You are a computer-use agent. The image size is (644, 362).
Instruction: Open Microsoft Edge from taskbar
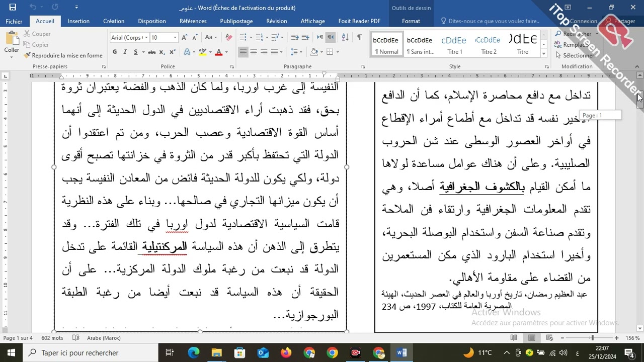pos(194,353)
